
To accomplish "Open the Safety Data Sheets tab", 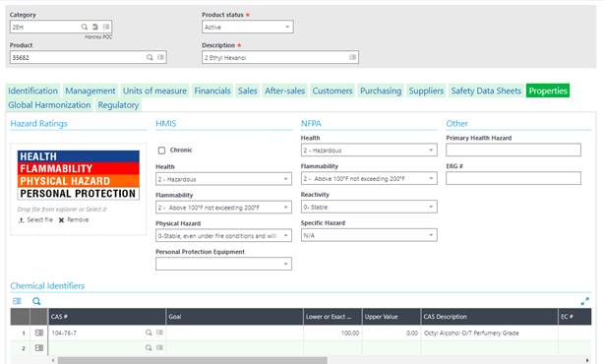I will tap(486, 91).
